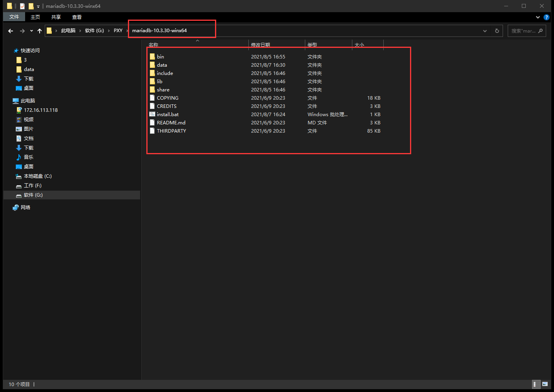Select folder 3 in quick access

click(x=25, y=60)
